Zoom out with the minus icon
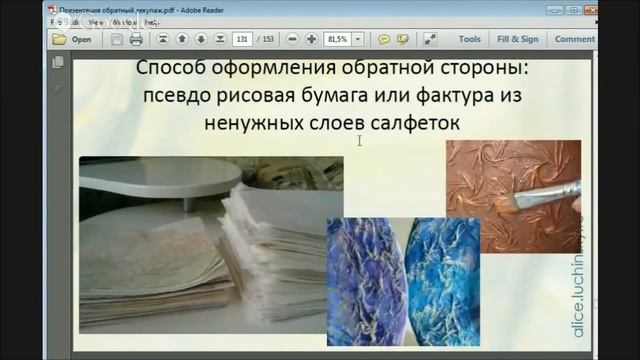Viewport: 640px width, 360px height. 292,39
